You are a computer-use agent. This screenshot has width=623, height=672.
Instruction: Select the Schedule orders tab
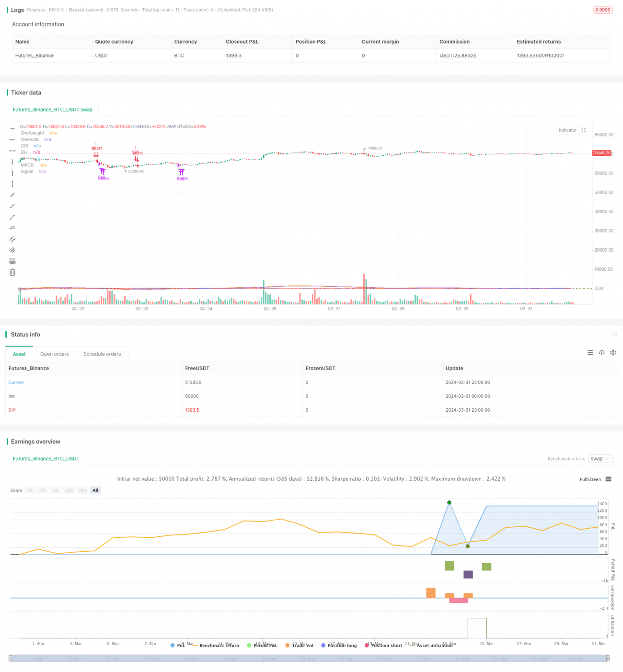point(102,354)
